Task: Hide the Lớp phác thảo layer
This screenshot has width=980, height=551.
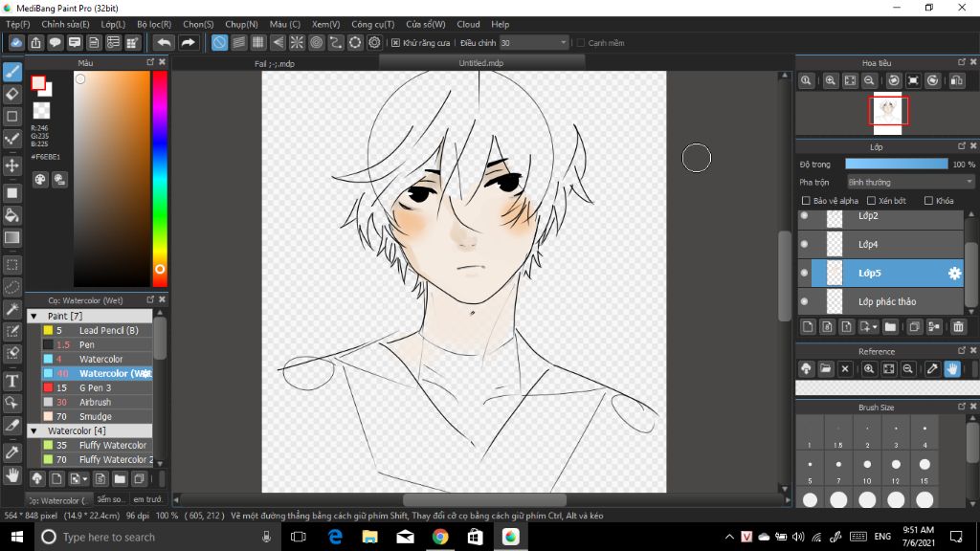Action: point(804,301)
